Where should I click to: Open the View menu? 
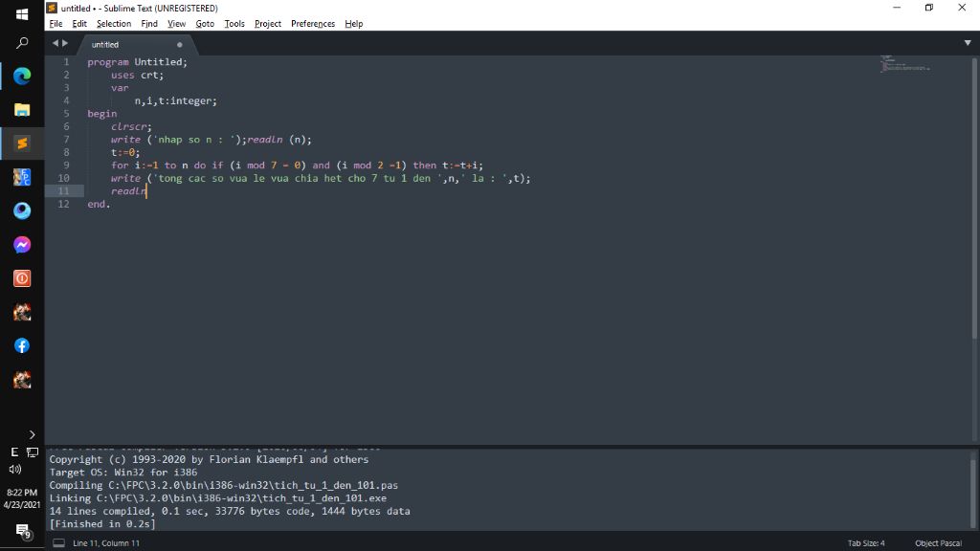point(176,24)
